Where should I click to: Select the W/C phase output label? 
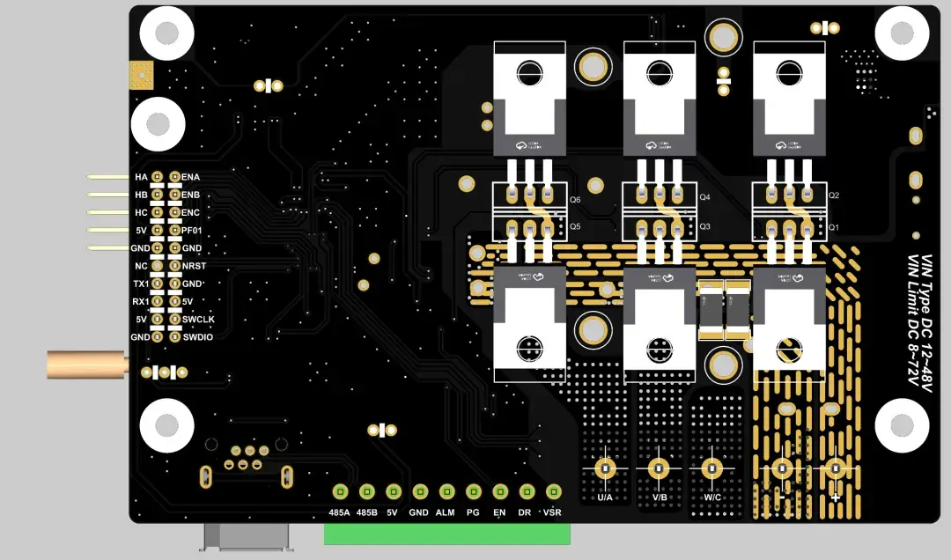point(712,497)
